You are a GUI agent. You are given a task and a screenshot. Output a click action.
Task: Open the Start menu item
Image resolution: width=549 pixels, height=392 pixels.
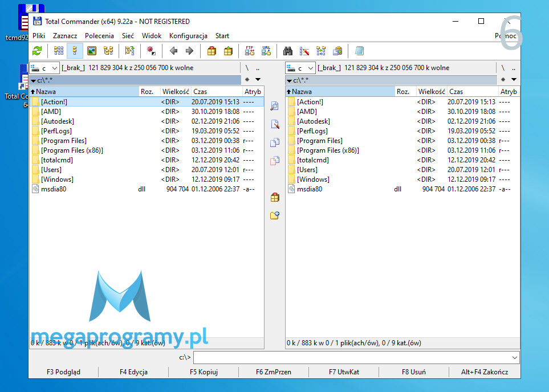pyautogui.click(x=222, y=36)
